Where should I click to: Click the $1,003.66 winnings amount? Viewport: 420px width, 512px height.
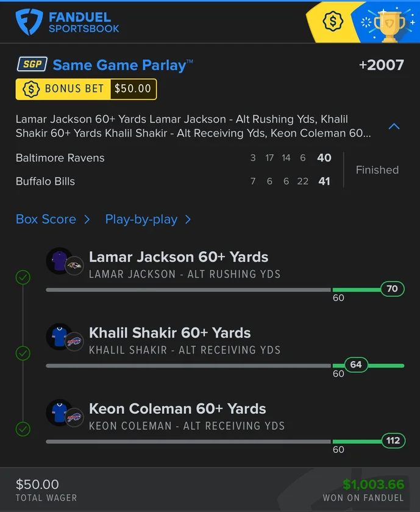tap(373, 485)
